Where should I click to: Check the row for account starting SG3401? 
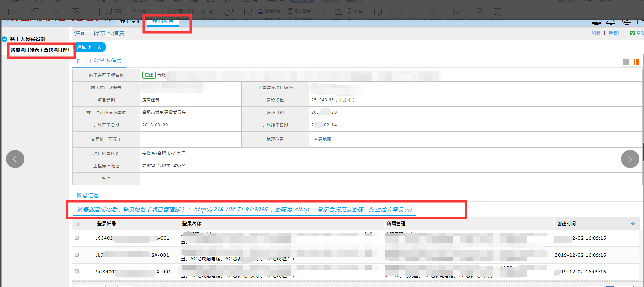(77, 271)
